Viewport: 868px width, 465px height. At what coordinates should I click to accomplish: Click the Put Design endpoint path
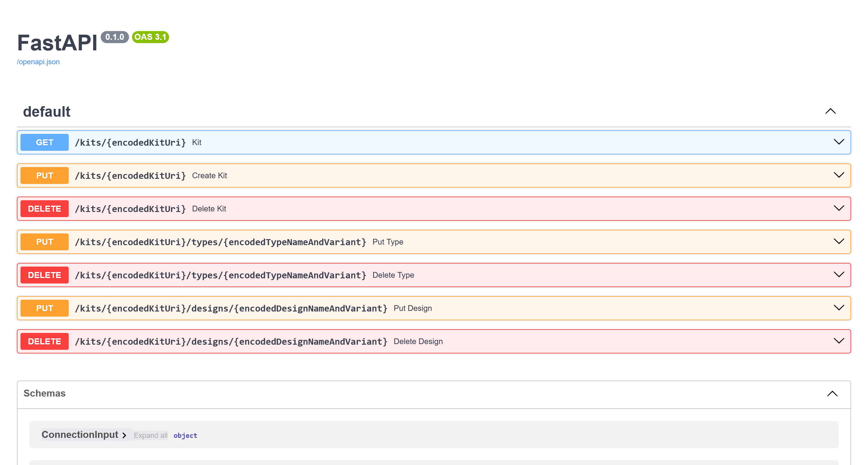(231, 308)
